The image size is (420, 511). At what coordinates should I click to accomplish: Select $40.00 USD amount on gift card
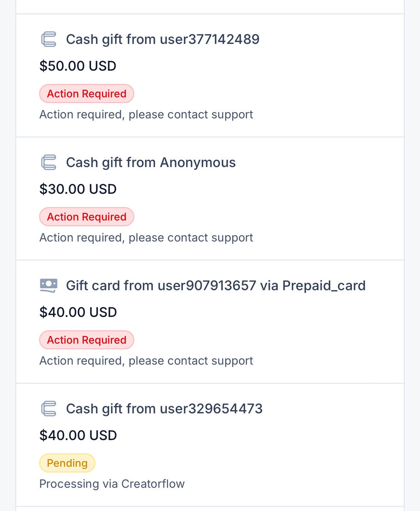click(x=78, y=312)
